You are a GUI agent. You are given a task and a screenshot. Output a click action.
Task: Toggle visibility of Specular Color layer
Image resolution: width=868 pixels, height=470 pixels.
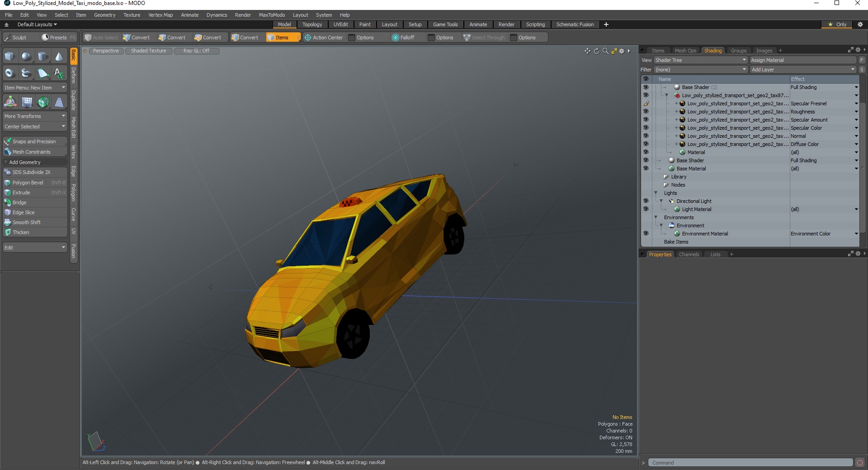click(646, 128)
